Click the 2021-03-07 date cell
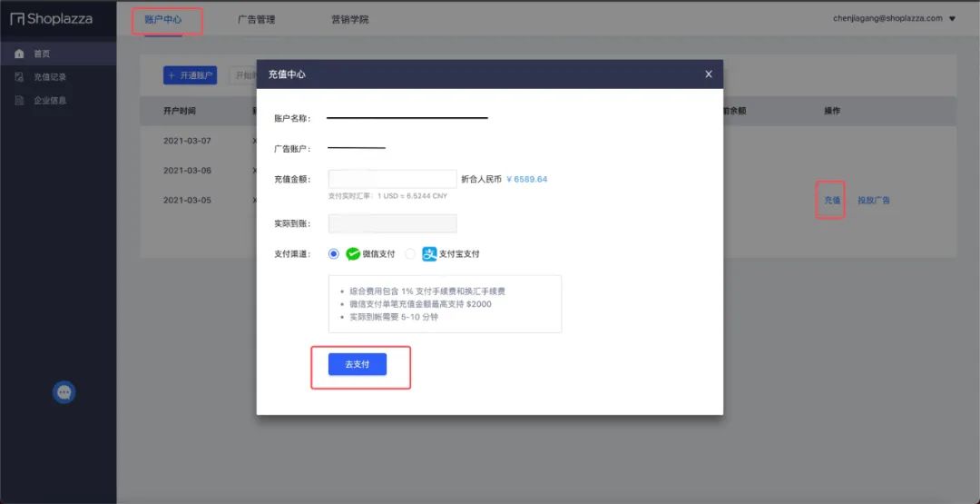 [x=188, y=141]
